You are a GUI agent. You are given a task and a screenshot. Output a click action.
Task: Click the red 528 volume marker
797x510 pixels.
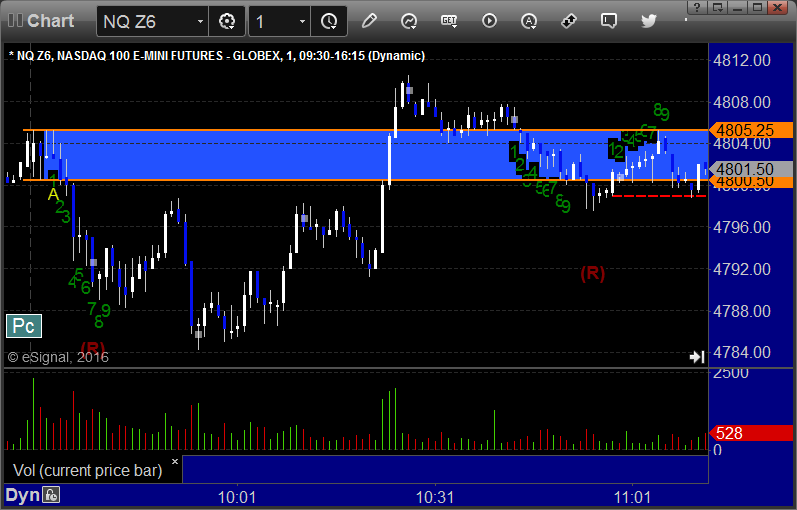pyautogui.click(x=751, y=433)
